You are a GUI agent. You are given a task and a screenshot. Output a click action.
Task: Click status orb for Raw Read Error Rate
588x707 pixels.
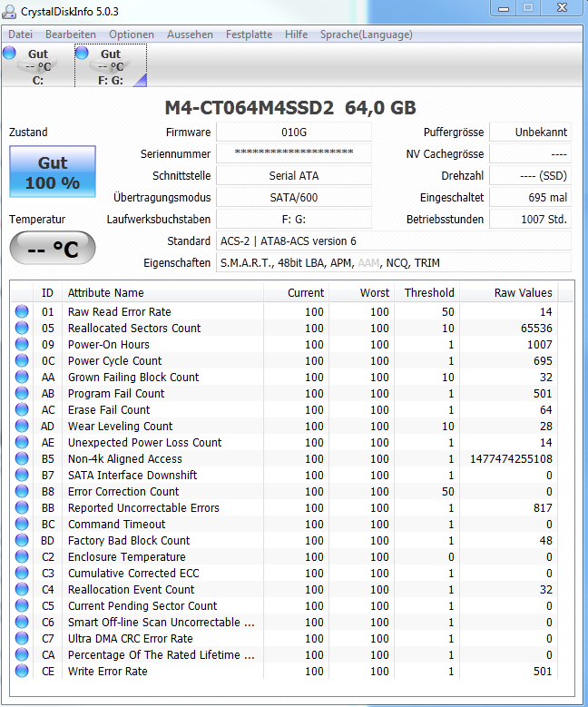(x=22, y=311)
